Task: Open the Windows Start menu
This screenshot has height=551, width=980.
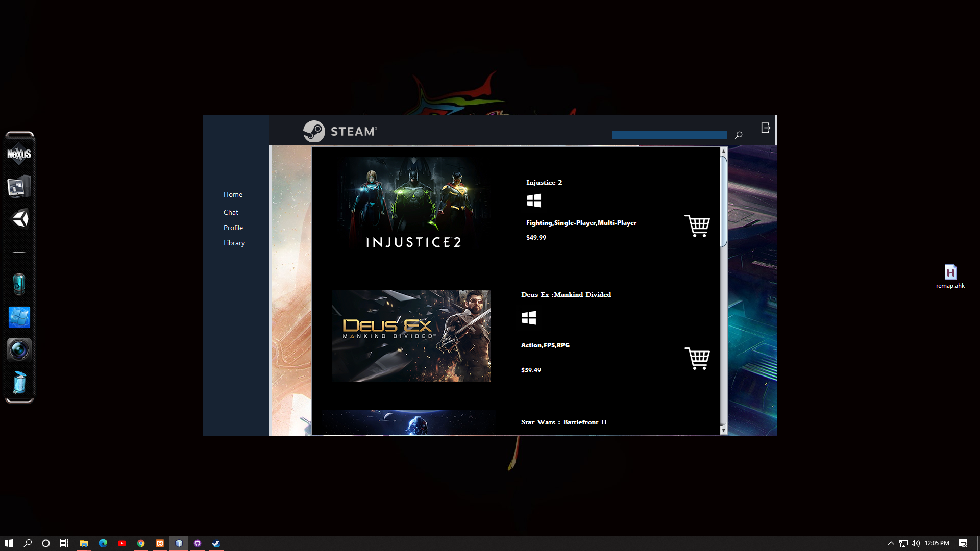Action: tap(9, 543)
